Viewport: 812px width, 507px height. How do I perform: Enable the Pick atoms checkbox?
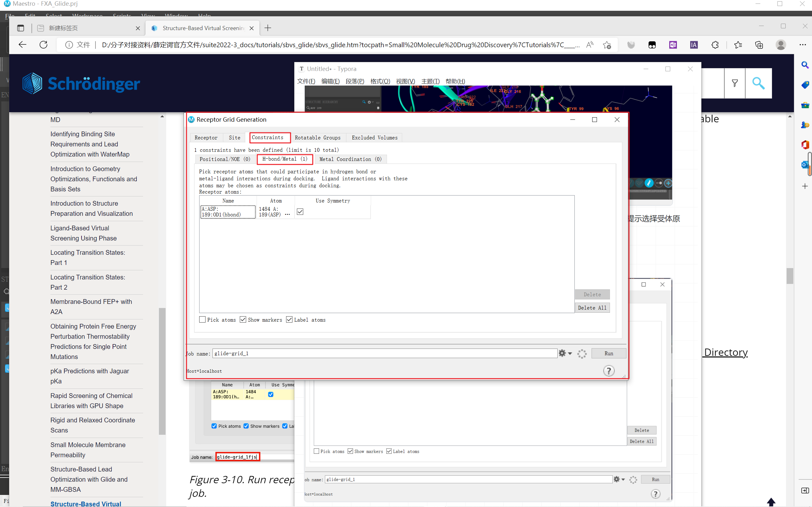202,319
